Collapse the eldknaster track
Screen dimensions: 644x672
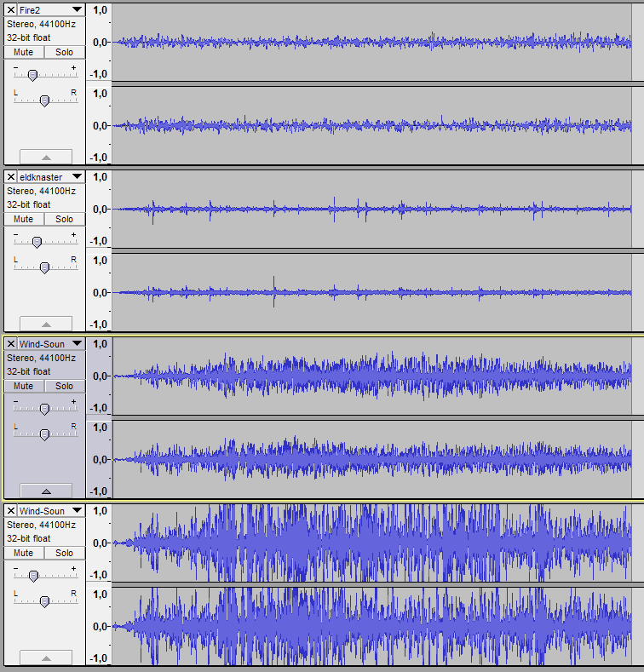(x=45, y=324)
